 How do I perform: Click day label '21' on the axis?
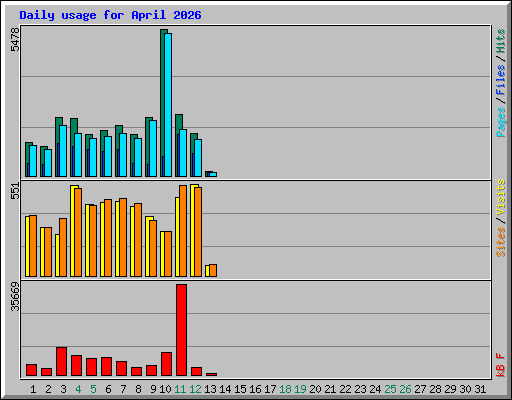pyautogui.click(x=330, y=389)
